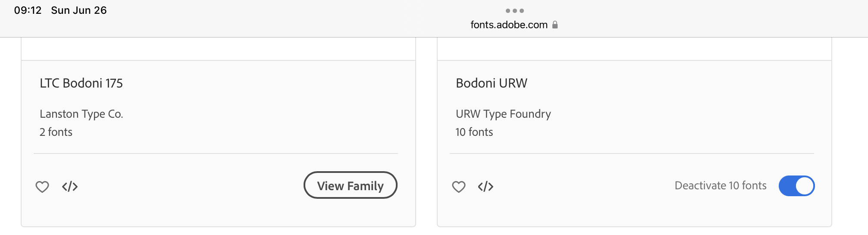The image size is (868, 235).
Task: Open the LTC Bodoni 175 title link
Action: click(x=81, y=83)
